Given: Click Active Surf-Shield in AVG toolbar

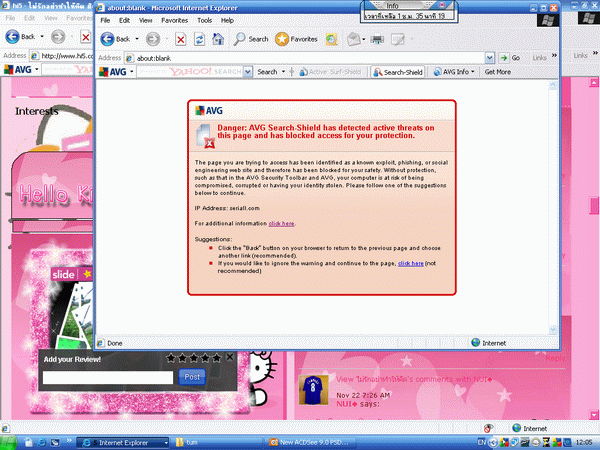Looking at the screenshot, I should pyautogui.click(x=330, y=72).
